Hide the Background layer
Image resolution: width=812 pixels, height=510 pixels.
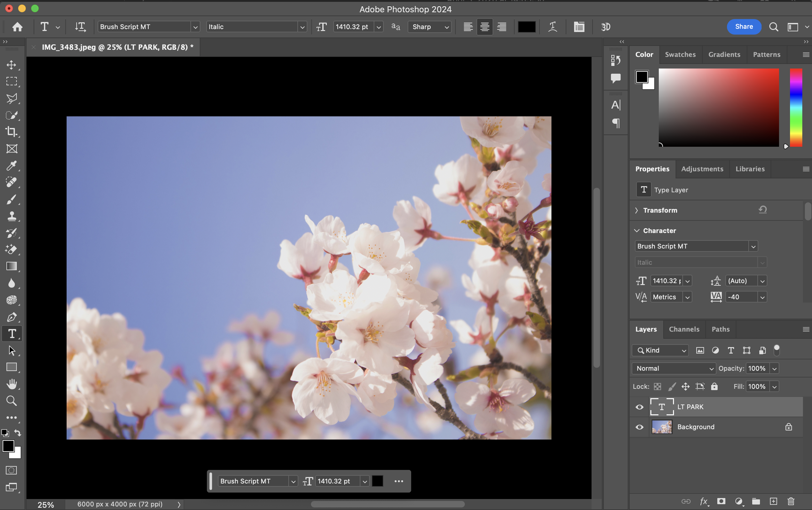tap(639, 427)
